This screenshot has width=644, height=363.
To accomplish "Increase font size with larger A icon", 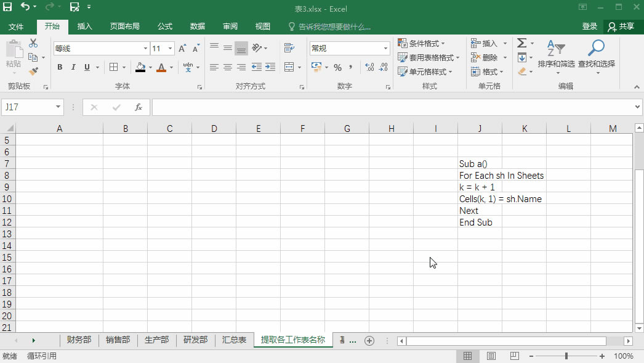I will [182, 49].
